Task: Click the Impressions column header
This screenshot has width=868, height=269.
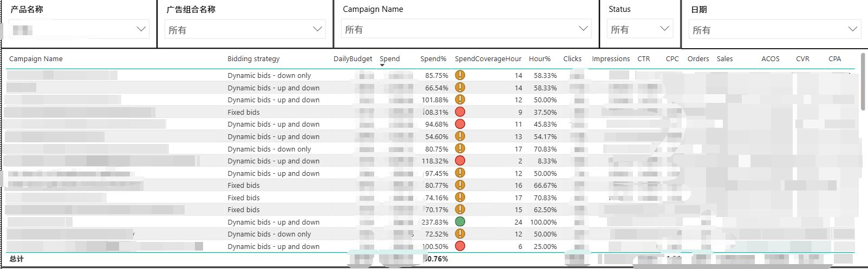Action: 611,59
